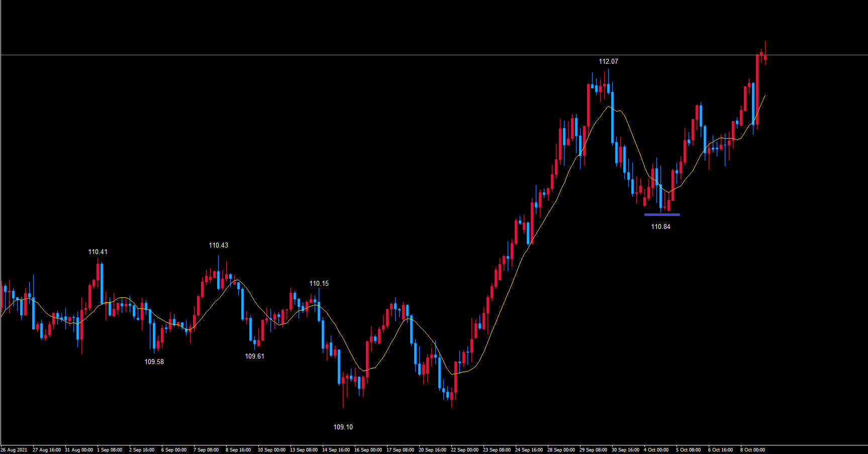Click the 22 Sep 00:00 time label
This screenshot has height=454, width=868.
point(464,449)
